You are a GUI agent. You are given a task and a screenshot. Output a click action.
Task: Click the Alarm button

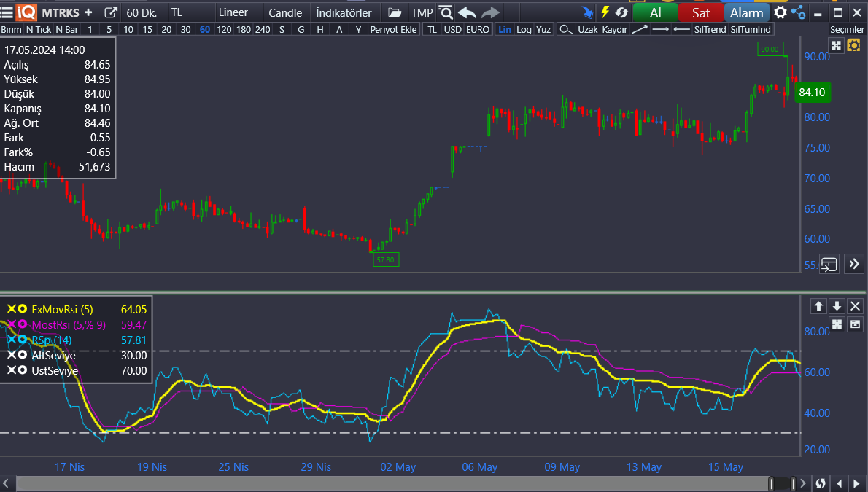tap(747, 12)
